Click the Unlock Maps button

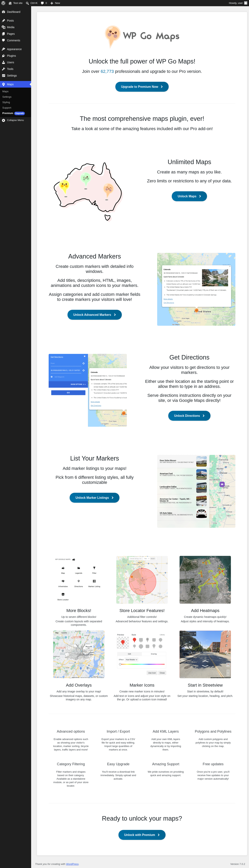189,196
